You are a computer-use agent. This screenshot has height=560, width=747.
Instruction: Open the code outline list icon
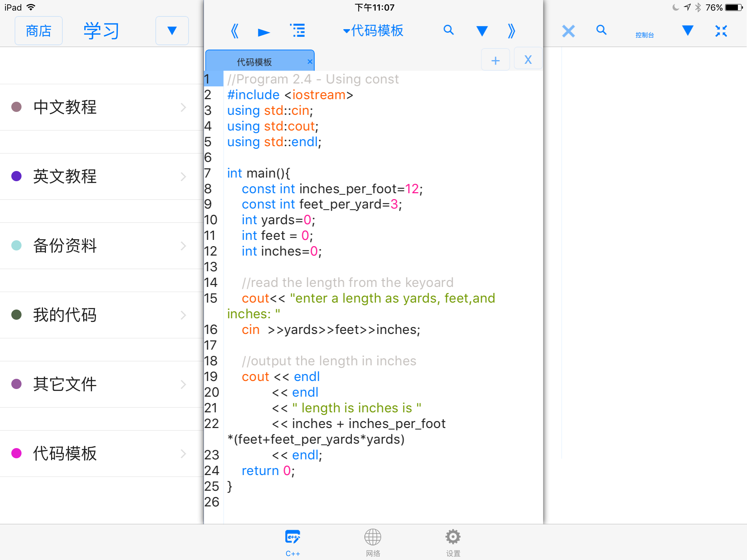click(x=298, y=31)
